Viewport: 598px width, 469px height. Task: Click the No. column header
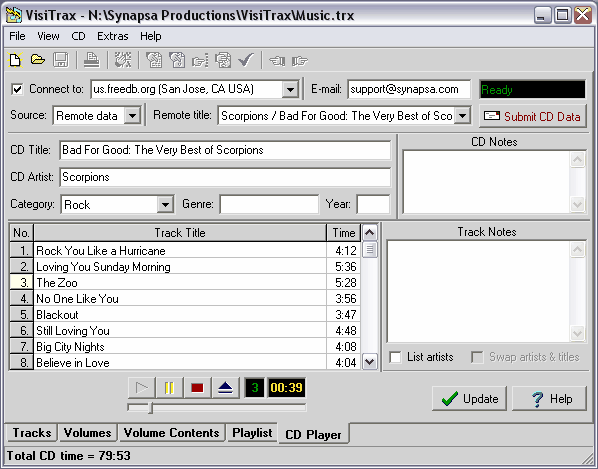[22, 233]
